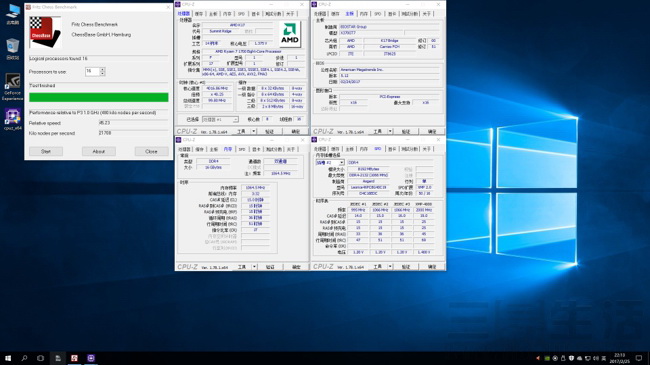Click the About button in Fritz Chess Benchmark
The height and width of the screenshot is (365, 650).
point(98,151)
